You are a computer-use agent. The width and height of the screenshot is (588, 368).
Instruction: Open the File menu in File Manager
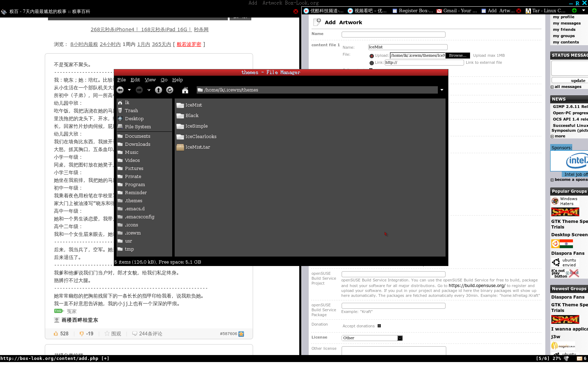coord(121,80)
